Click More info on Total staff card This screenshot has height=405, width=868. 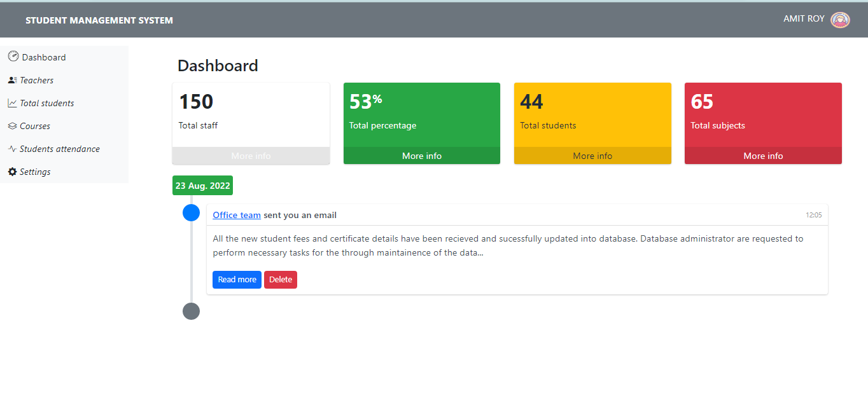tap(251, 156)
